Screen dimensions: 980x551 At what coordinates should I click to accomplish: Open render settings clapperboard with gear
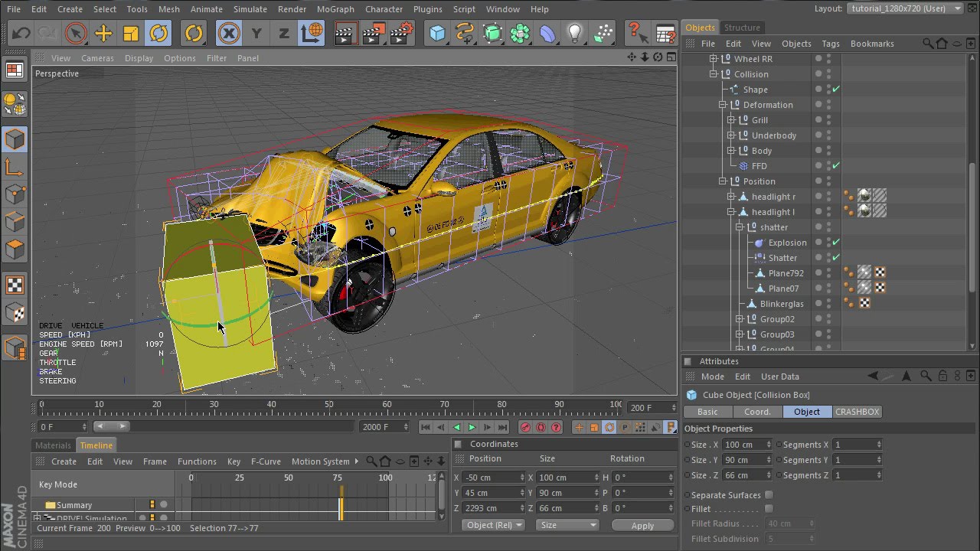pyautogui.click(x=402, y=33)
